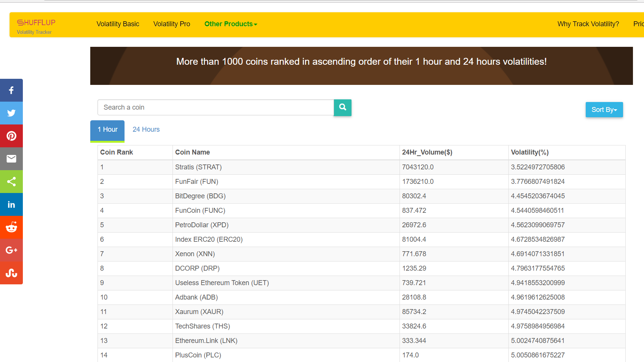Image resolution: width=644 pixels, height=362 pixels.
Task: Switch to the 24 Hours tab
Action: pyautogui.click(x=146, y=129)
